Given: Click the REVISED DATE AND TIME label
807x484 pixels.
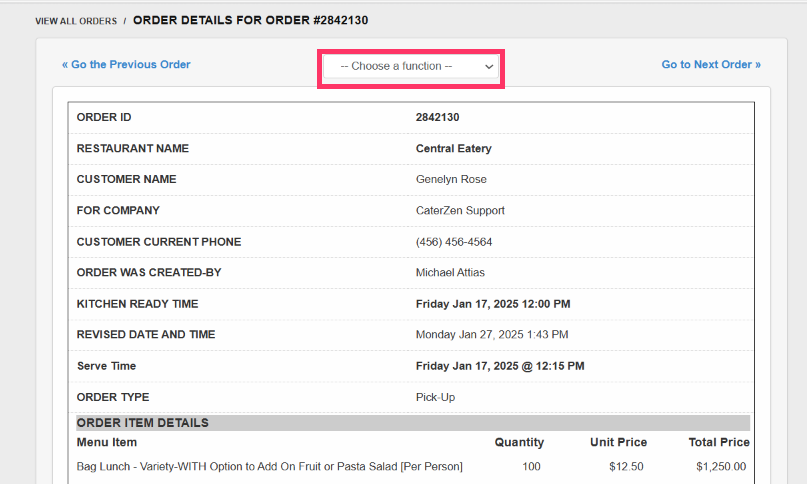Looking at the screenshot, I should click(146, 335).
